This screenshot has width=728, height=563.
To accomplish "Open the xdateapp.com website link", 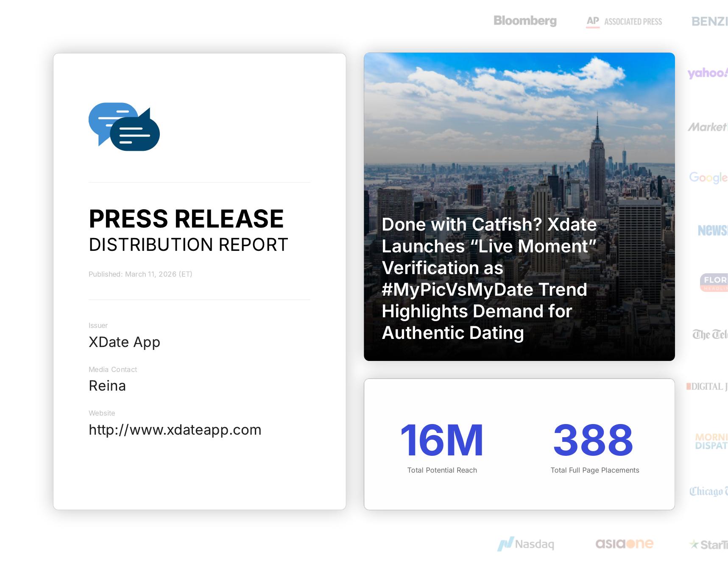I will [x=175, y=430].
